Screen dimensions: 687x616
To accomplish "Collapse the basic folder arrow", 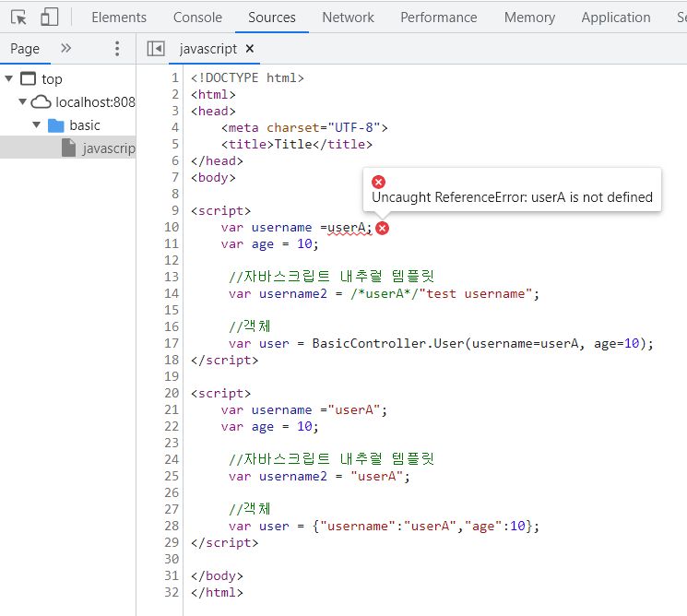I will tap(37, 124).
